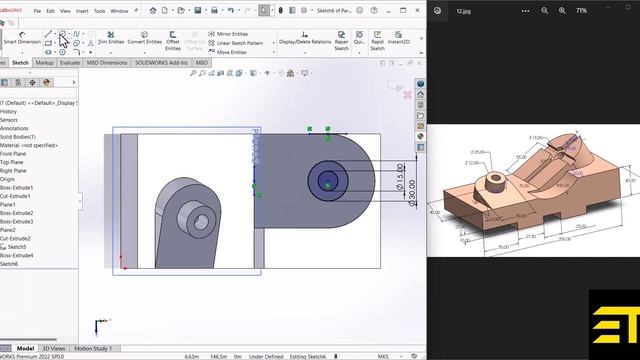The width and height of the screenshot is (640, 360).
Task: Toggle the Instant2D tool
Action: pos(398,38)
